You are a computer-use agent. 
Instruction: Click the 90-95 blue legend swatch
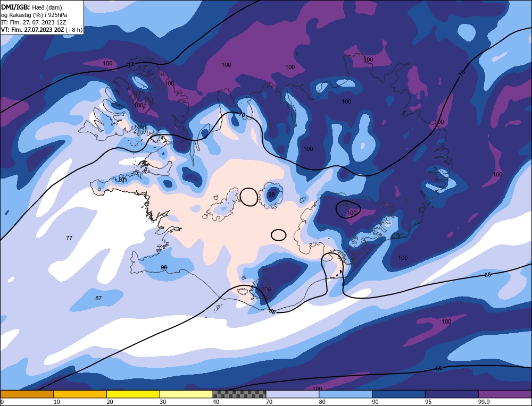click(x=398, y=394)
